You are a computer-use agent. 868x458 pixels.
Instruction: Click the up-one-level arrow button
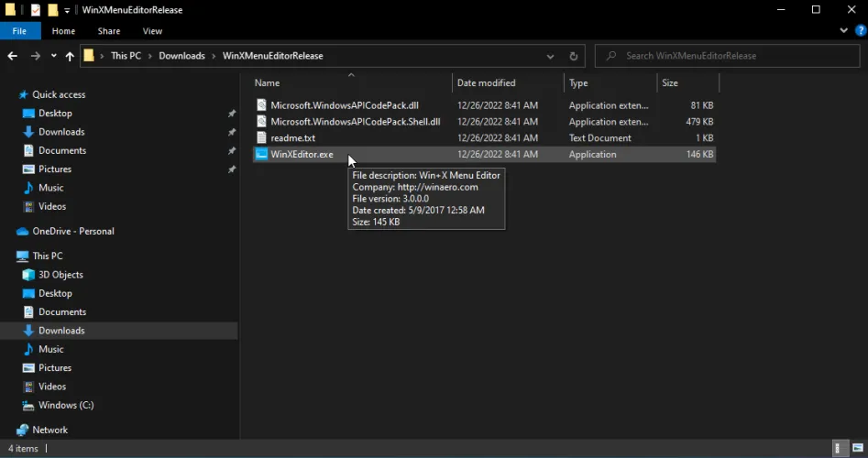[x=70, y=56]
